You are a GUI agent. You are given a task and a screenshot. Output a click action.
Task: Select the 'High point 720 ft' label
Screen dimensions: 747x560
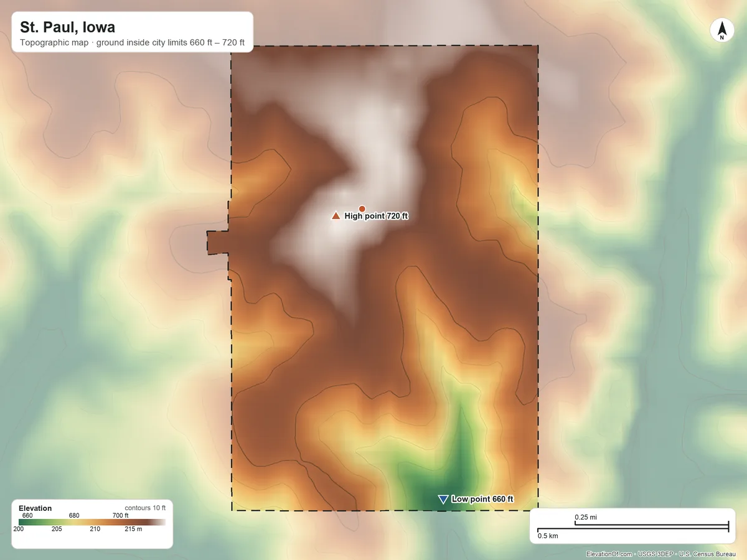click(377, 216)
